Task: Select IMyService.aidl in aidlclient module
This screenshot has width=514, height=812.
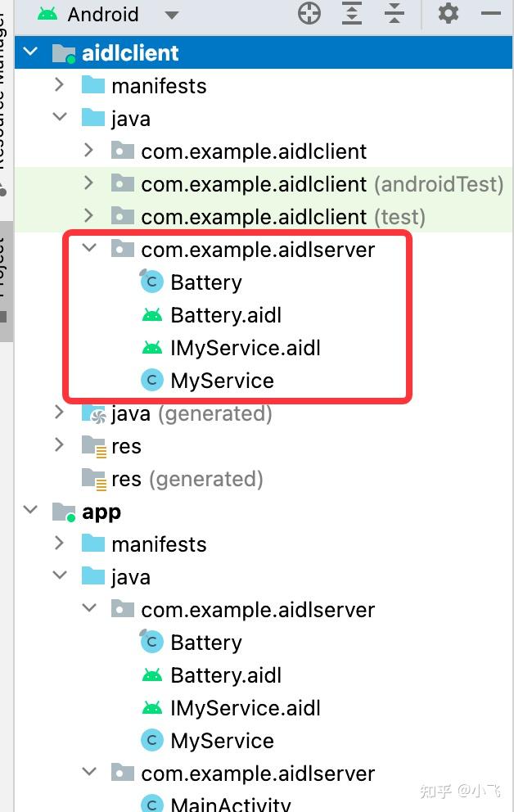Action: (x=246, y=348)
